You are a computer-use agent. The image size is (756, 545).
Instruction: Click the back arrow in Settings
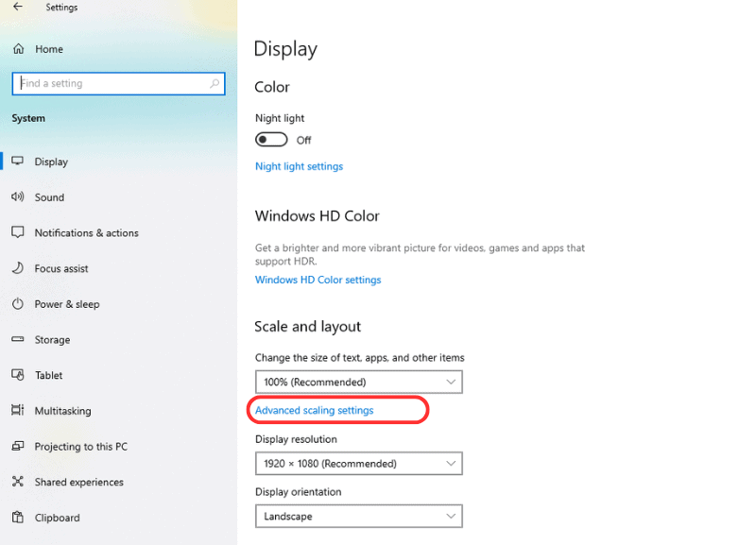pyautogui.click(x=18, y=8)
